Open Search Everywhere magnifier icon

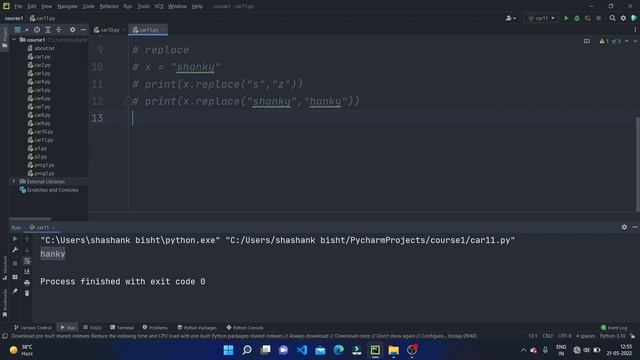click(612, 18)
